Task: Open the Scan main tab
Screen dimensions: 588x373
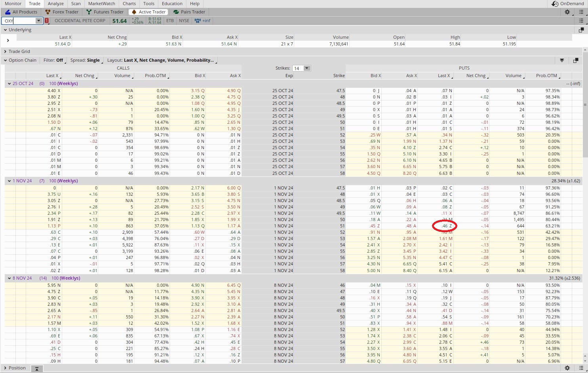Action: click(x=76, y=4)
